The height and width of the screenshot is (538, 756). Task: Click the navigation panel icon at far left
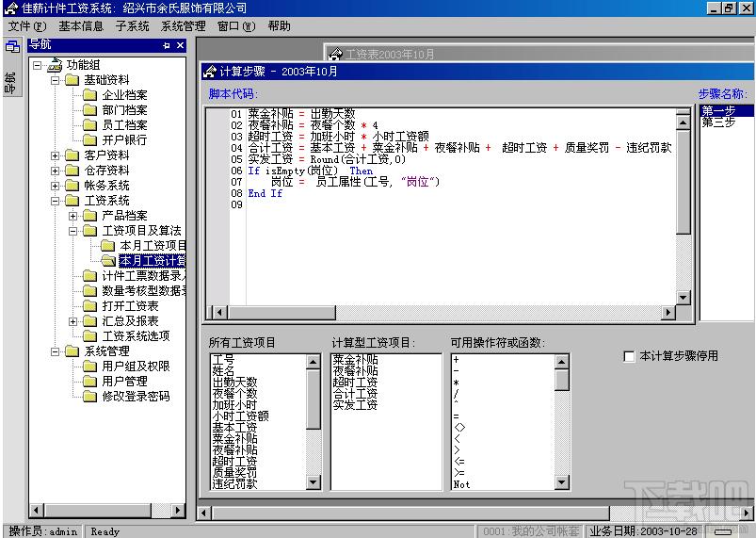pos(12,47)
